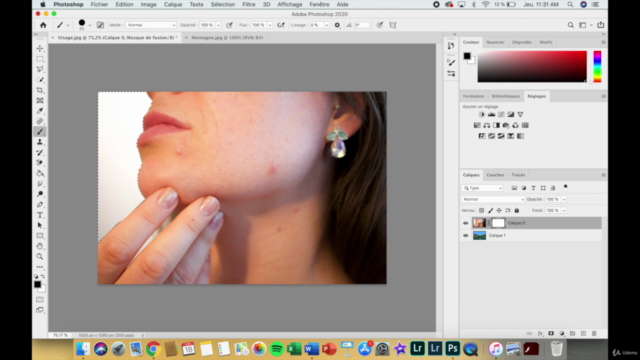Image resolution: width=640 pixels, height=360 pixels.
Task: Expand the Lissage slider arrow
Action: click(x=327, y=25)
